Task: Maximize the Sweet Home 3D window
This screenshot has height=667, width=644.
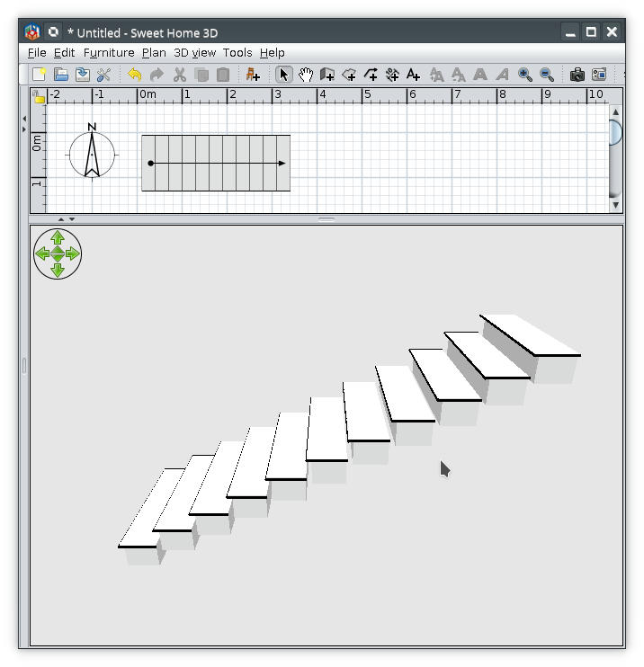Action: (x=591, y=31)
